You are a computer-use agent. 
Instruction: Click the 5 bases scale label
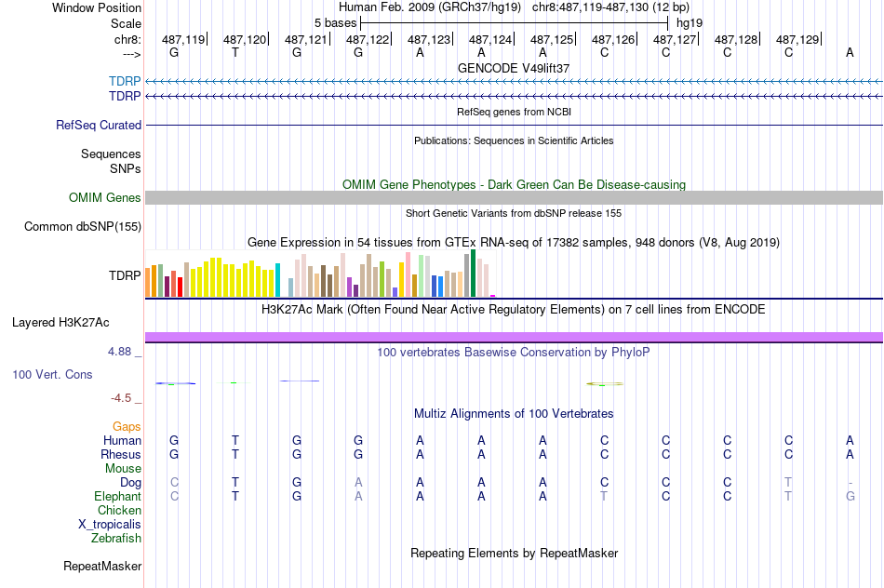(x=335, y=23)
